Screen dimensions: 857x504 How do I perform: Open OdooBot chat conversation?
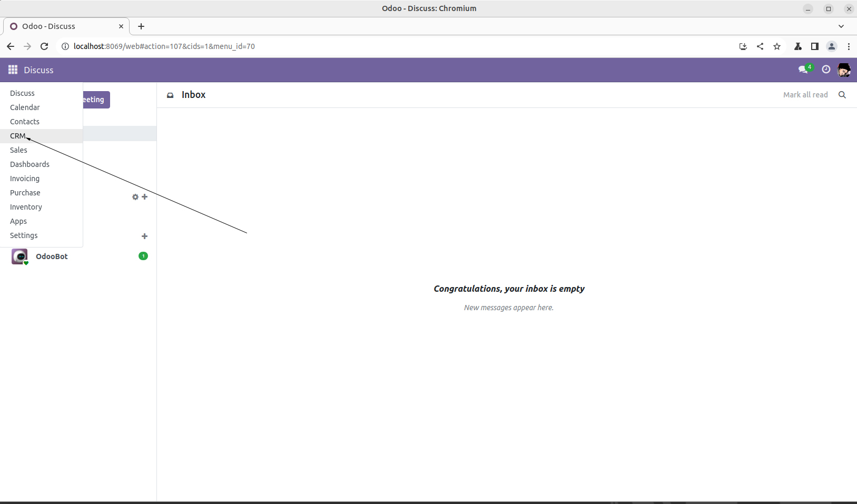[52, 256]
